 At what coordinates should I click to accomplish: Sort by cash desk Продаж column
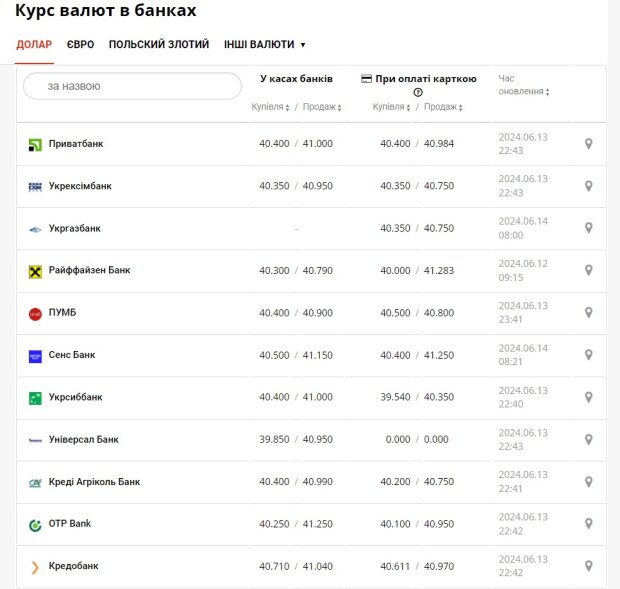pyautogui.click(x=322, y=107)
